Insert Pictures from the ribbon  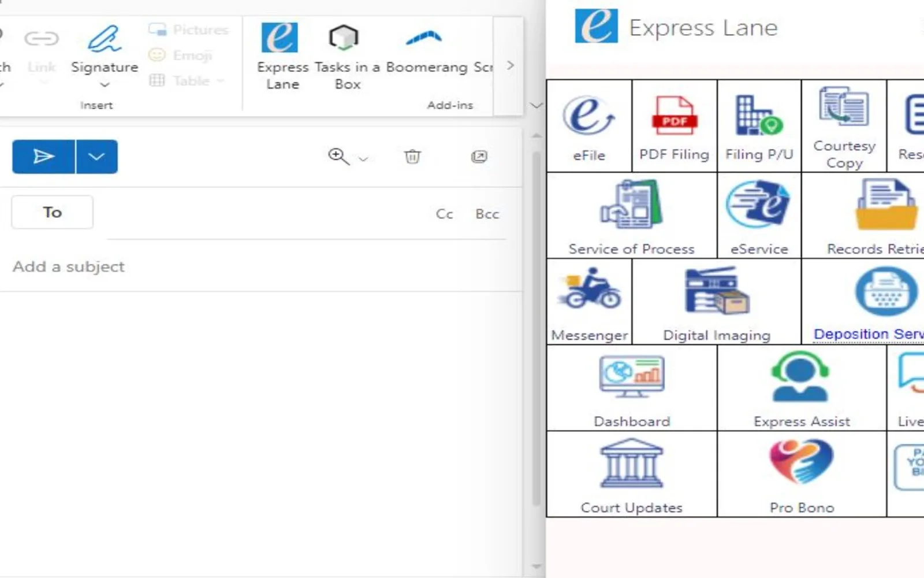pos(188,29)
